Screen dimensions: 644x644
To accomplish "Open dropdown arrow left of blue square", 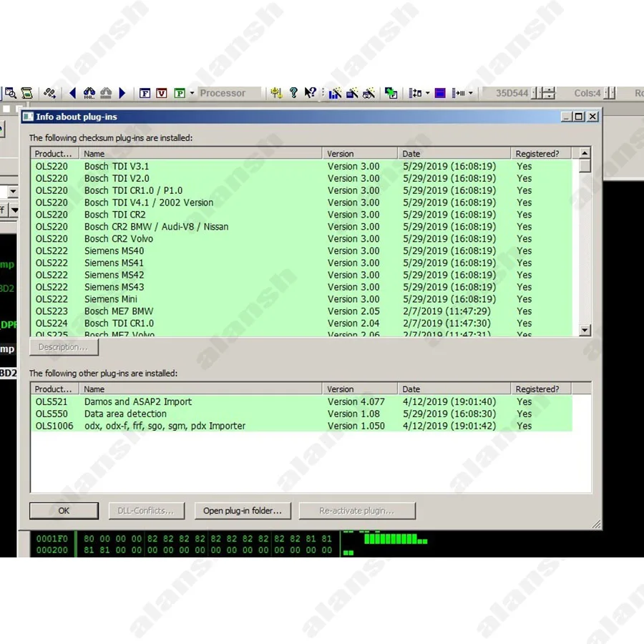I will coord(428,93).
